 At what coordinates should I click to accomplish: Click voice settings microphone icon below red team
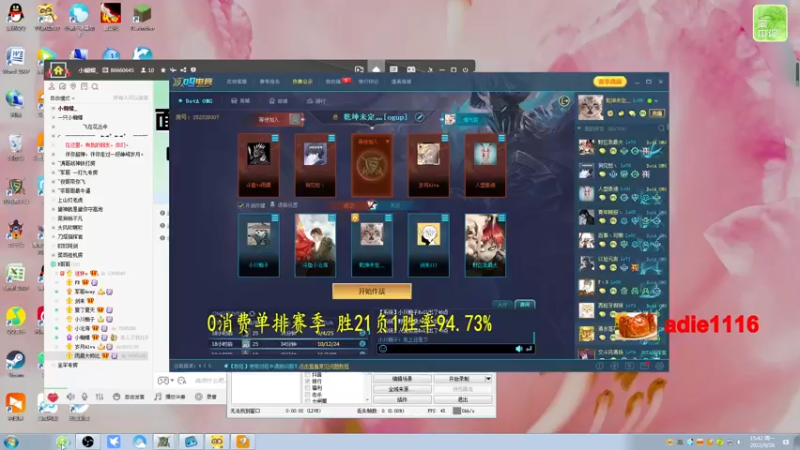click(272, 205)
